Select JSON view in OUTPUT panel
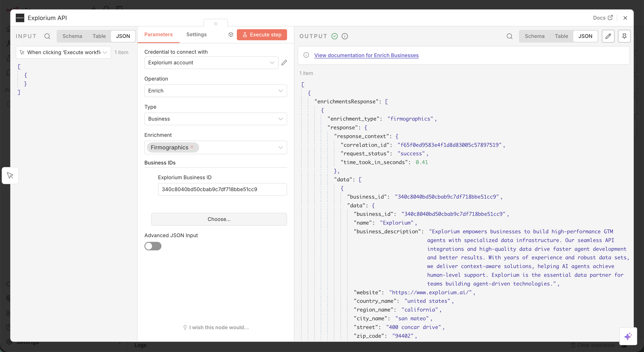 pos(585,36)
